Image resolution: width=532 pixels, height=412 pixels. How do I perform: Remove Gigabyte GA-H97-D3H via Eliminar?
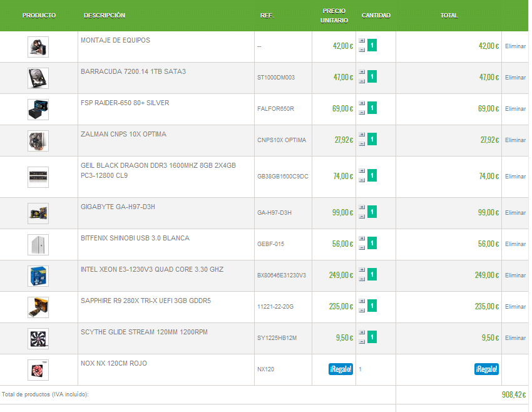515,212
